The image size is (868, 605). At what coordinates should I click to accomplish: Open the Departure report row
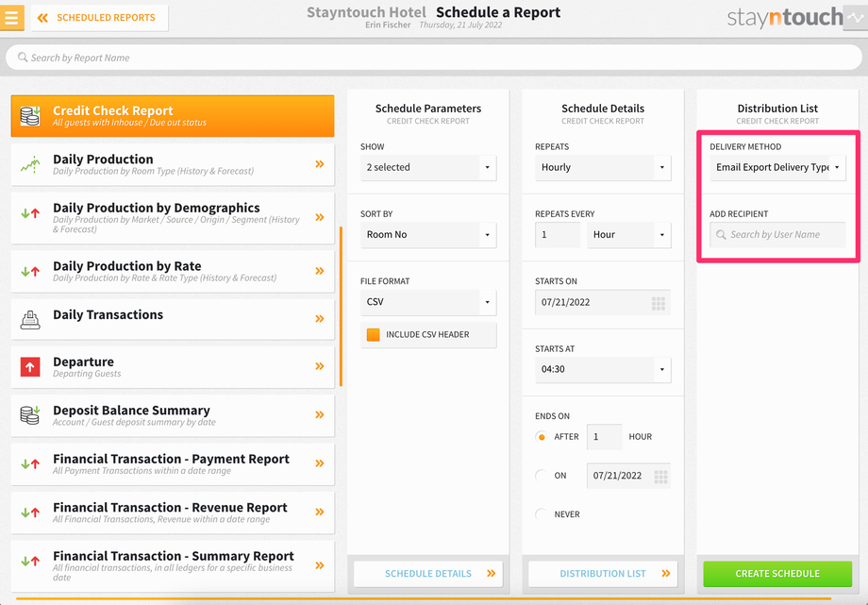(x=173, y=367)
